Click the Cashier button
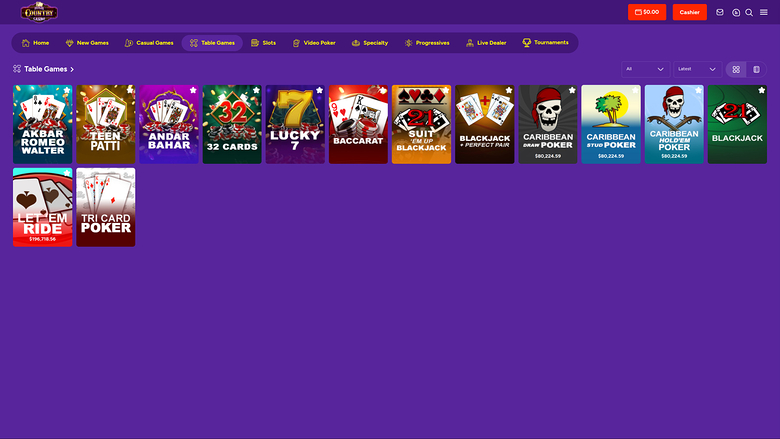The image size is (780, 439). click(x=689, y=12)
